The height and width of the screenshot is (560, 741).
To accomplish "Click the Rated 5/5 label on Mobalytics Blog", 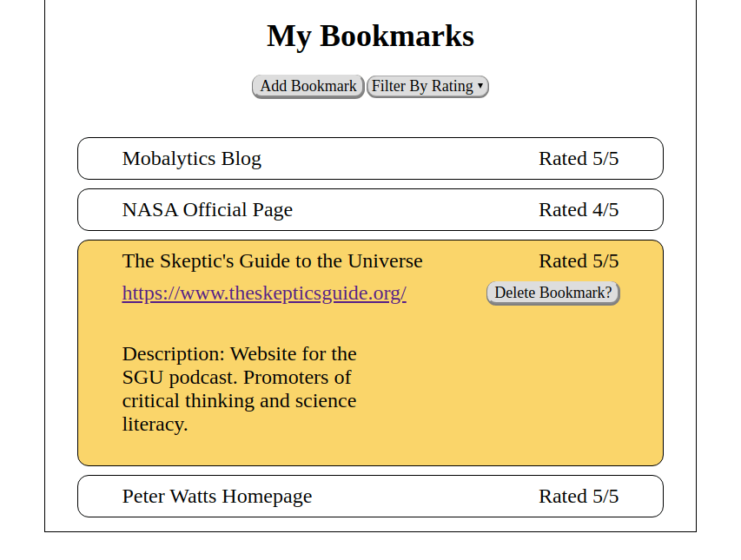I will 578,158.
